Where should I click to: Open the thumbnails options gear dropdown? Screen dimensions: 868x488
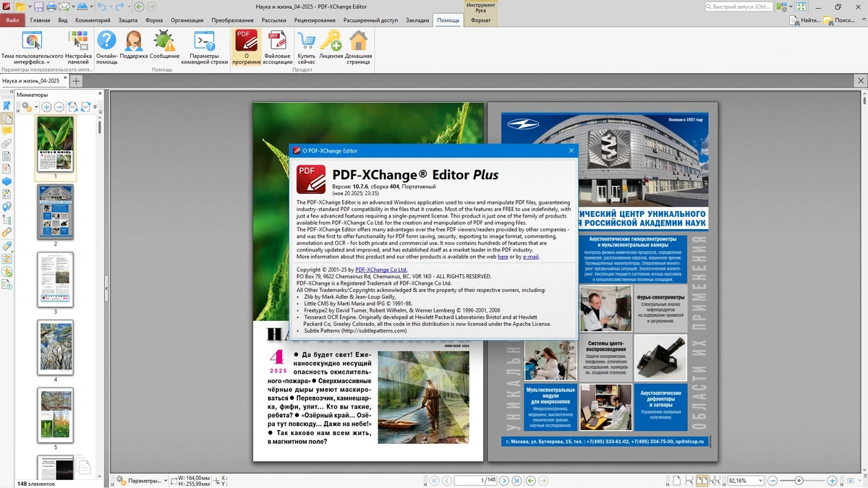(36, 107)
